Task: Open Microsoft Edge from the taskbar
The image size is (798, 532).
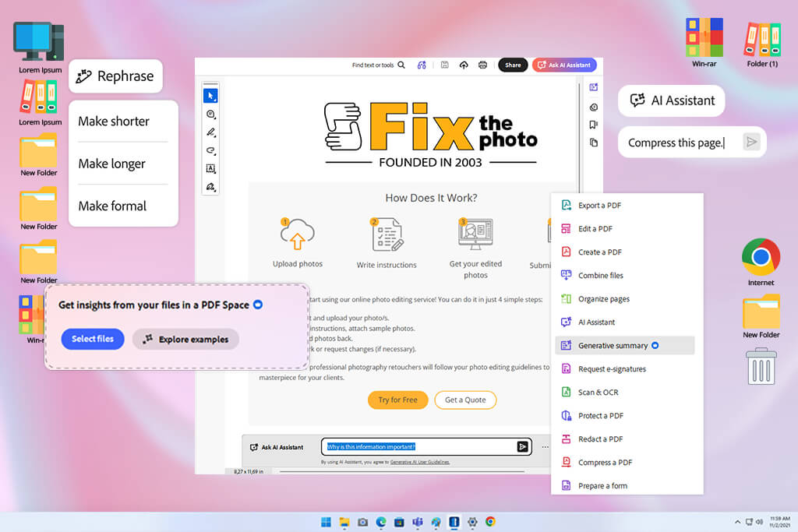Action: (380, 522)
